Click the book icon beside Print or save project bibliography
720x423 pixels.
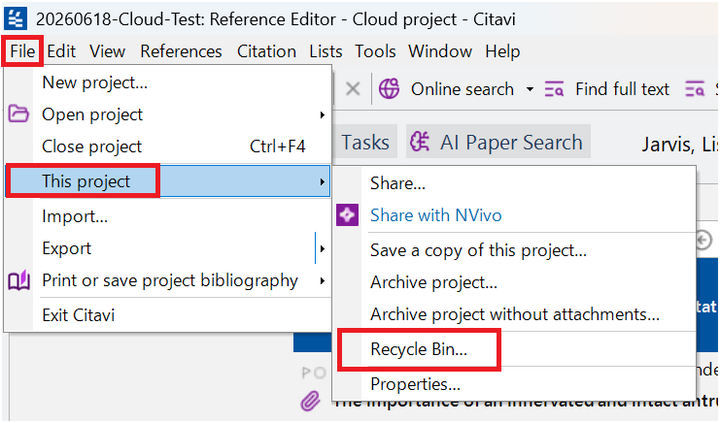point(19,280)
